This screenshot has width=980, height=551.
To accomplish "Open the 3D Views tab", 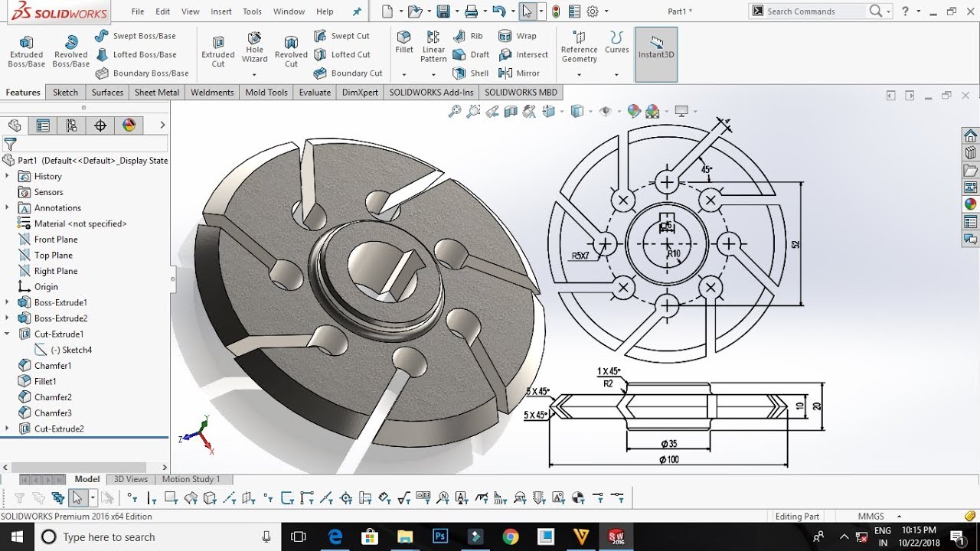I will (x=131, y=479).
